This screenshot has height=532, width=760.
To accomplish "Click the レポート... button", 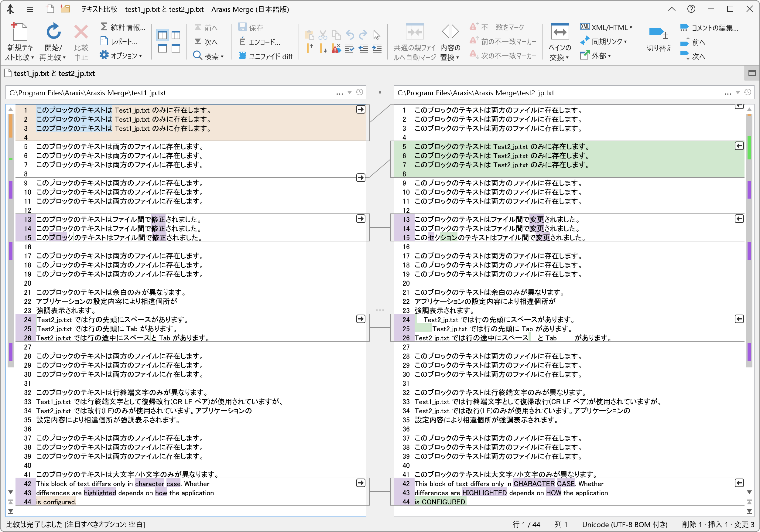I will pos(118,42).
